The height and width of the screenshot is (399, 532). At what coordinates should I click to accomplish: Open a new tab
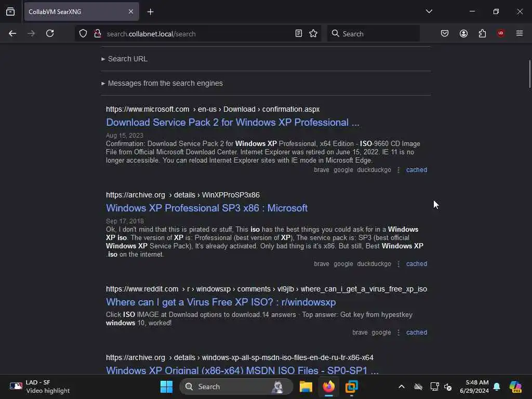tap(150, 12)
